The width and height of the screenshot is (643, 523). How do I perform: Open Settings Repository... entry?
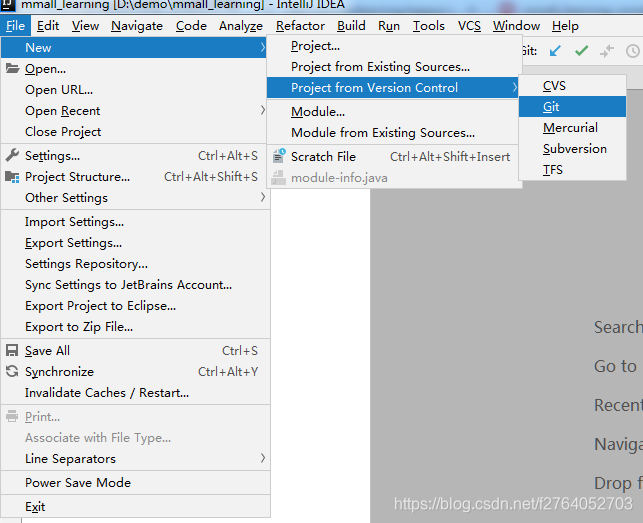point(135,263)
